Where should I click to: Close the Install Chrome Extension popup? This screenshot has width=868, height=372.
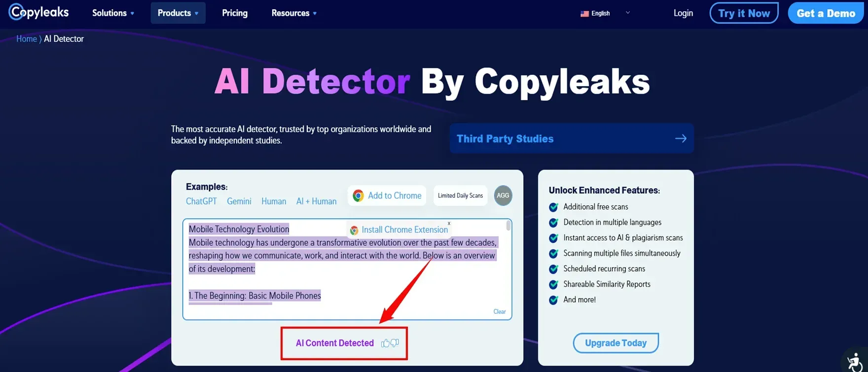[x=449, y=223]
